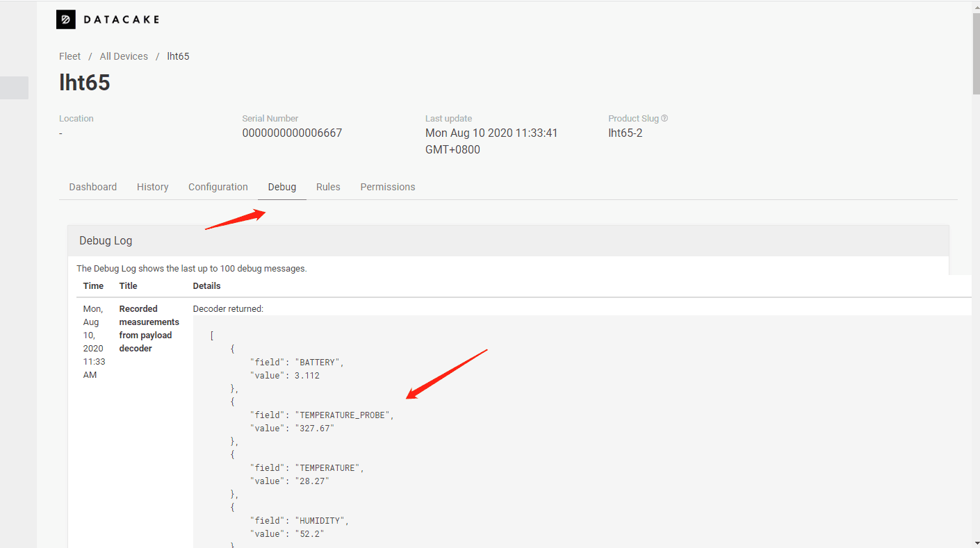Click the Recorded measurements from payload decoder title

point(149,329)
